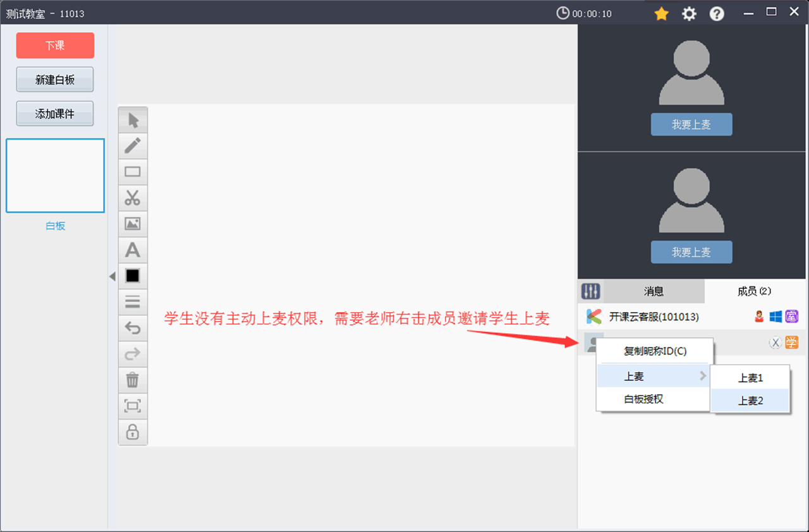Select the 白板 whiteboard thumbnail

click(x=55, y=175)
